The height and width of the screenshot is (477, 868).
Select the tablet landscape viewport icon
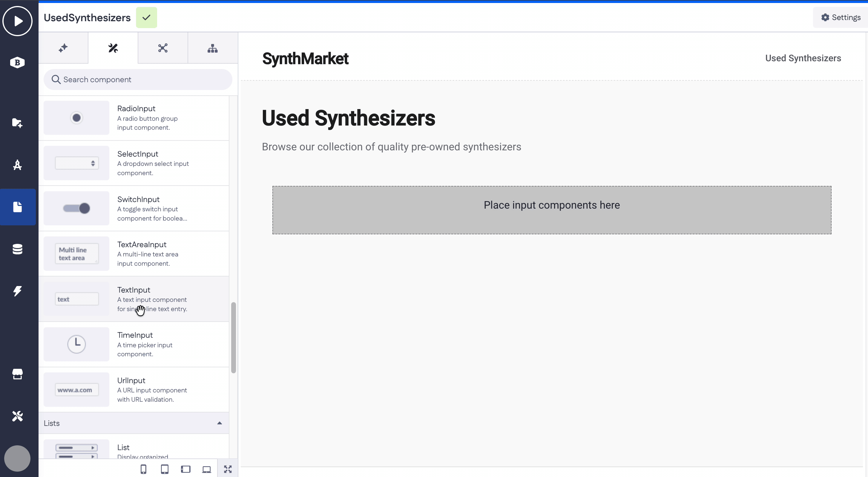(x=186, y=469)
